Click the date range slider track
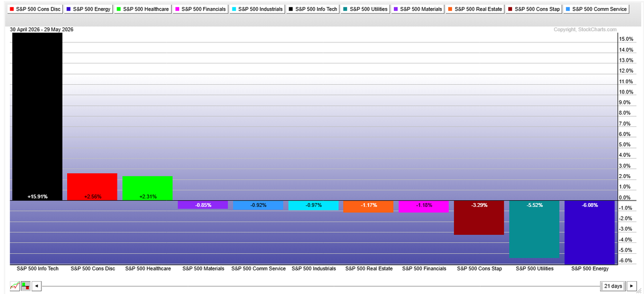Viewport: 644px width, 294px height. click(x=321, y=286)
